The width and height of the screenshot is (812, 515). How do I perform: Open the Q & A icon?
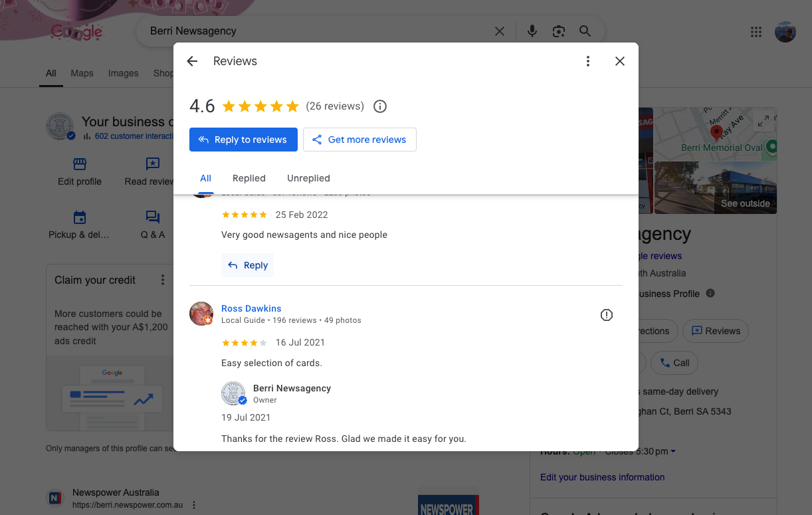tap(153, 217)
